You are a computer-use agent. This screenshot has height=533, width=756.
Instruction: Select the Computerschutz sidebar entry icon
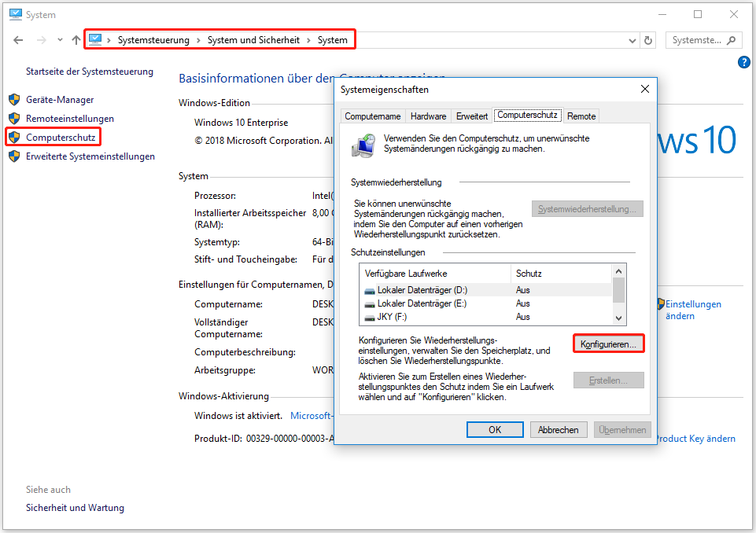(x=14, y=136)
